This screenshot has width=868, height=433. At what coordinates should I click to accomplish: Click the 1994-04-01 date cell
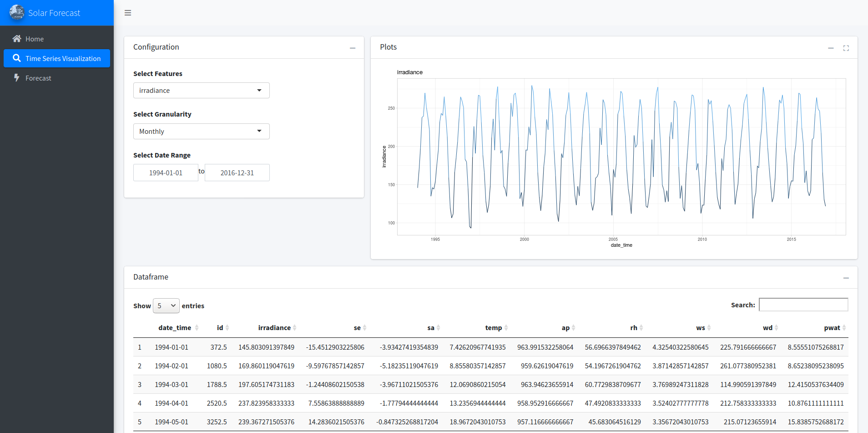point(172,403)
